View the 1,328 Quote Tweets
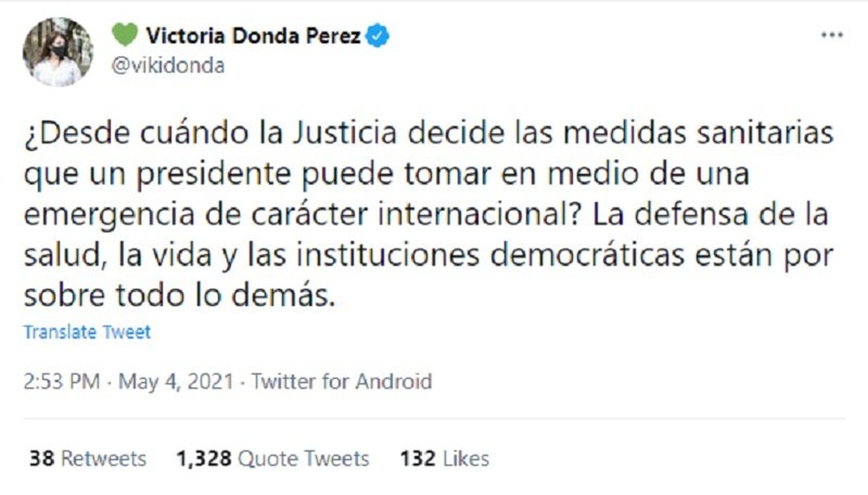Viewport: 868px width, 495px height. click(x=273, y=459)
